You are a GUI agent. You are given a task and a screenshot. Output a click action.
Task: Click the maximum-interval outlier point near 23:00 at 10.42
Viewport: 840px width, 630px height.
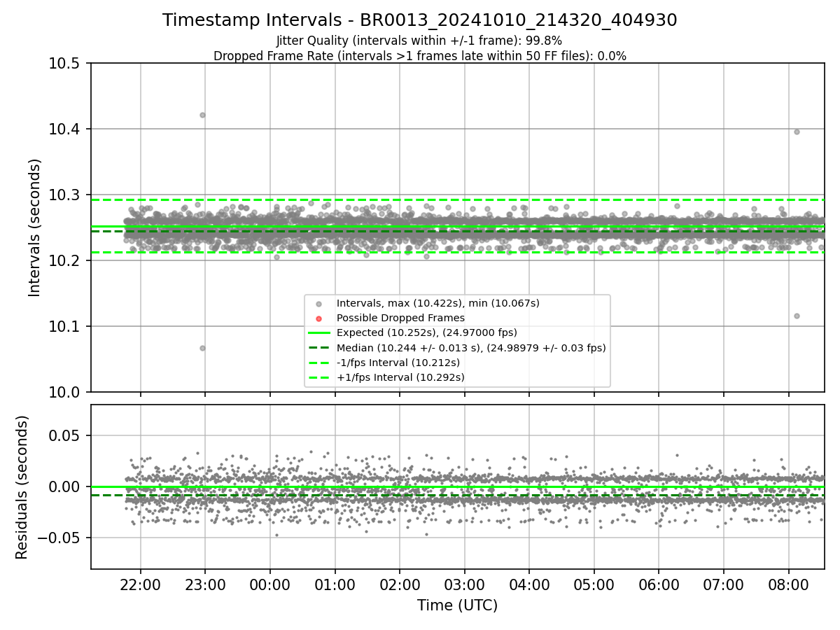click(x=202, y=115)
